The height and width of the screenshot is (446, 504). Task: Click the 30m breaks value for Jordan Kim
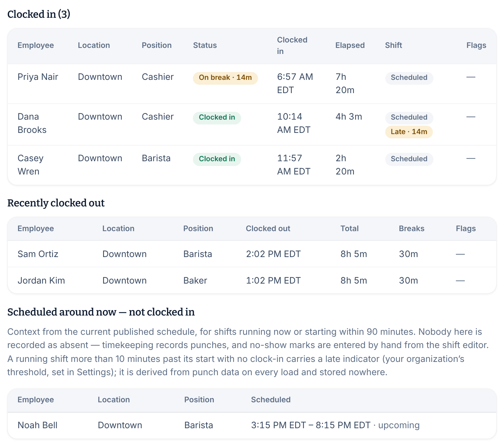point(408,281)
